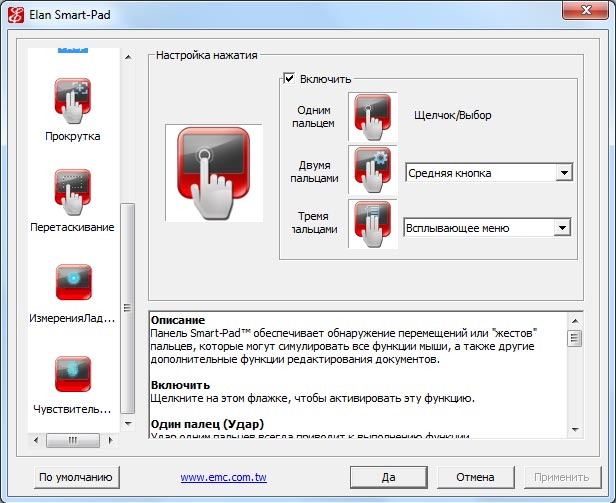616x503 pixels.
Task: Open the Чувствитель... sensitivity icon
Action: click(73, 374)
